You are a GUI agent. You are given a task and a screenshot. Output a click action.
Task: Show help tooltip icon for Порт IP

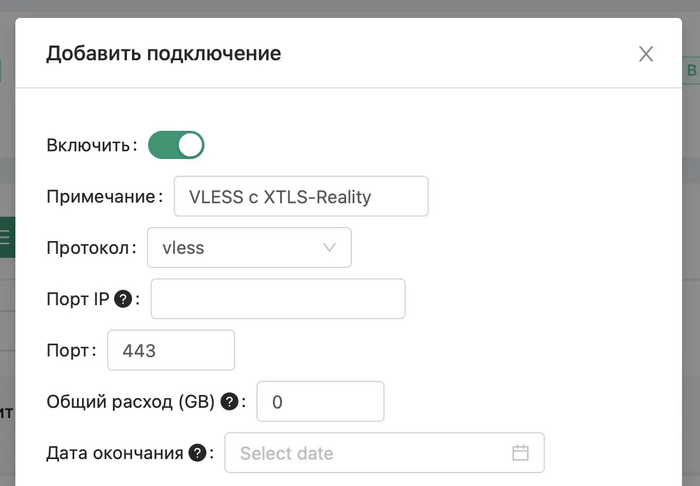[124, 299]
